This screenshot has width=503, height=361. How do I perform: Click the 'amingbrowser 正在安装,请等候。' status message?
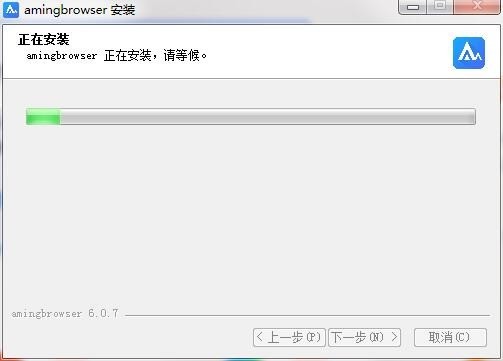pos(117,56)
